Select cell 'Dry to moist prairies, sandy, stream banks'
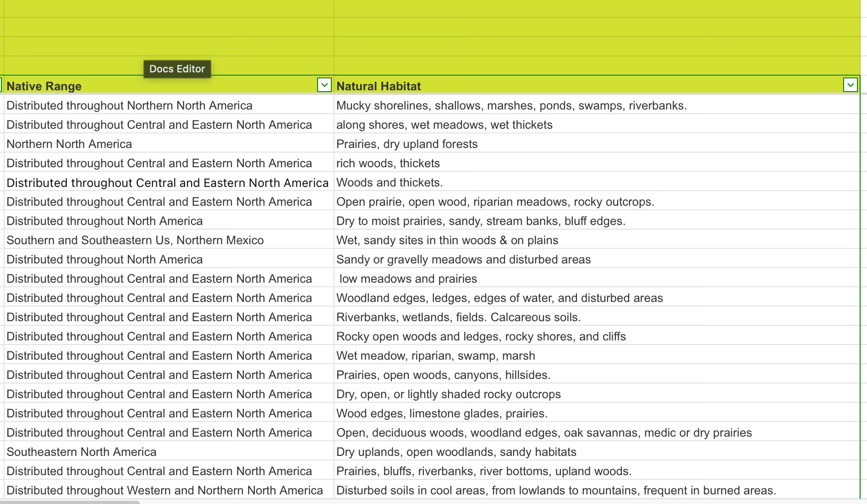The height and width of the screenshot is (504, 867). 597,221
